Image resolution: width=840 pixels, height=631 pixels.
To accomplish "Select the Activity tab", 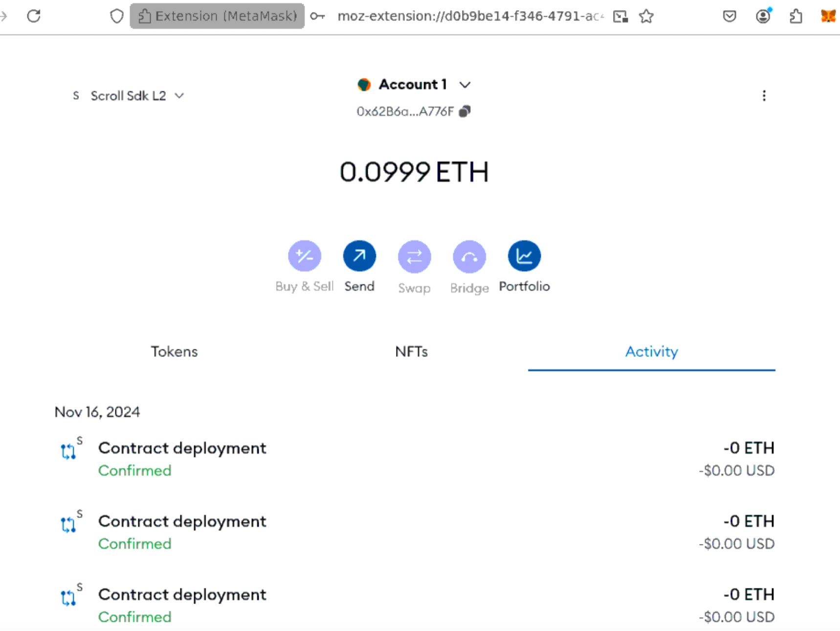I will 652,352.
